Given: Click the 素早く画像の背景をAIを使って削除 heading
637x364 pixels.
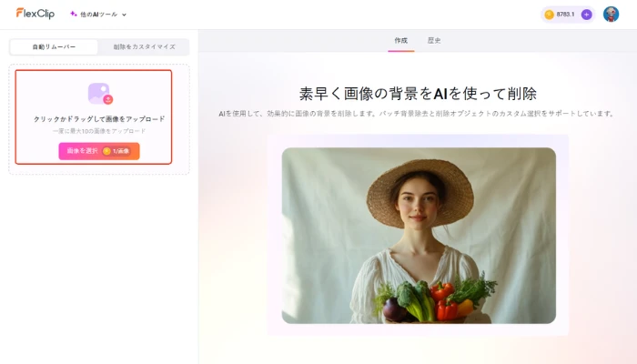Looking at the screenshot, I should (418, 94).
